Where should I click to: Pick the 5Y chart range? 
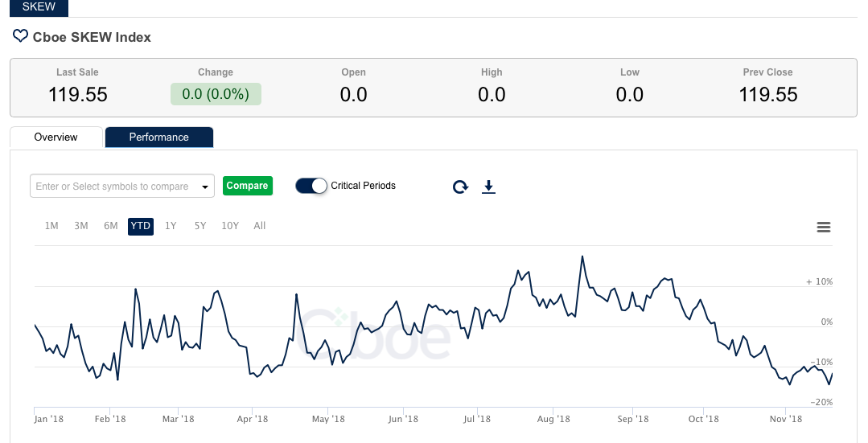(x=200, y=226)
